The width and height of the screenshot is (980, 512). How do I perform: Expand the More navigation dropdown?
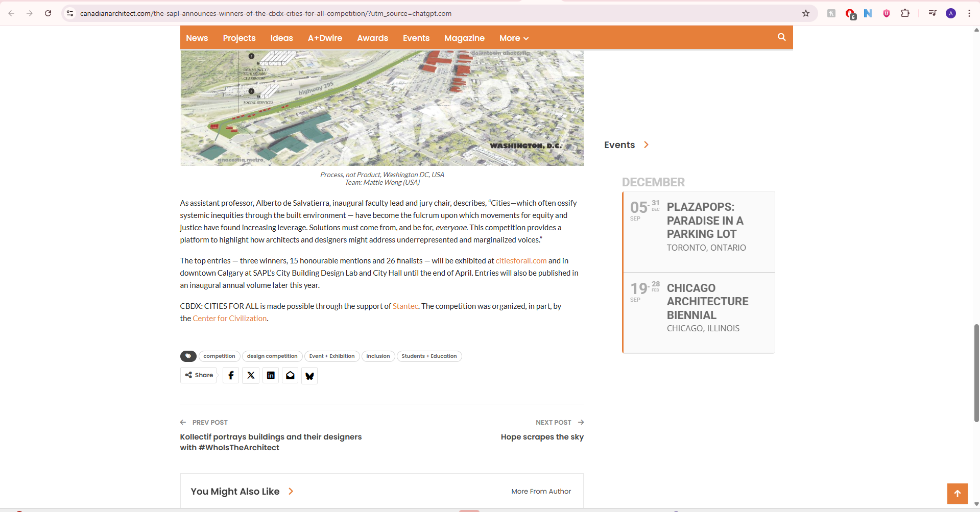[x=513, y=38]
